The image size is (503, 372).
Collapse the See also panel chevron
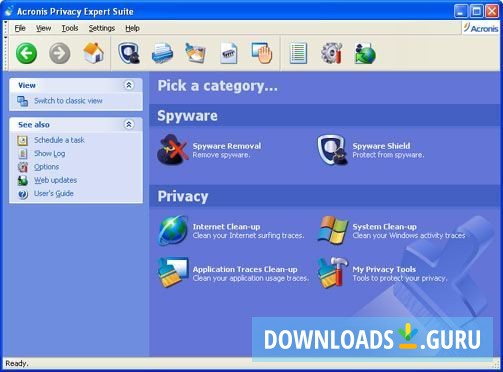pos(129,124)
